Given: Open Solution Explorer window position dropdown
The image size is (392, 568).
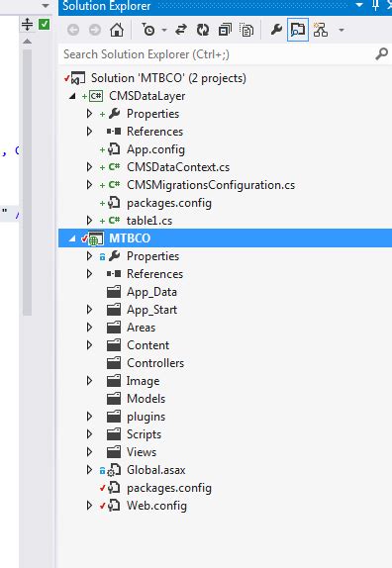Looking at the screenshot, I should coord(359,5).
